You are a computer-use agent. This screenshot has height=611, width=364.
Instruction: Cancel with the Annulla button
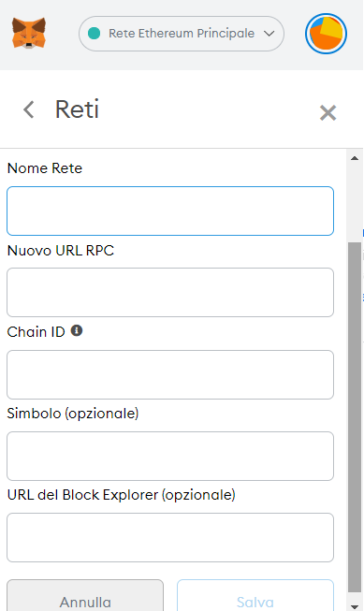85,595
